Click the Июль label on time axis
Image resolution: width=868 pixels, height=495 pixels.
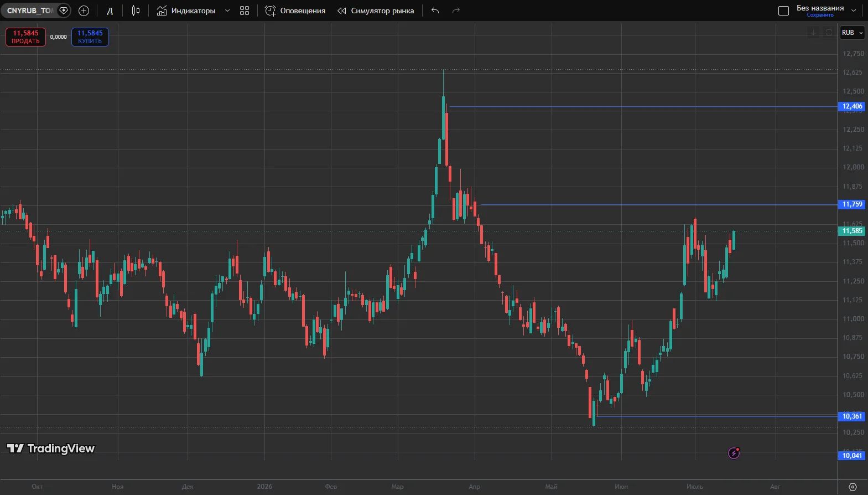(695, 487)
